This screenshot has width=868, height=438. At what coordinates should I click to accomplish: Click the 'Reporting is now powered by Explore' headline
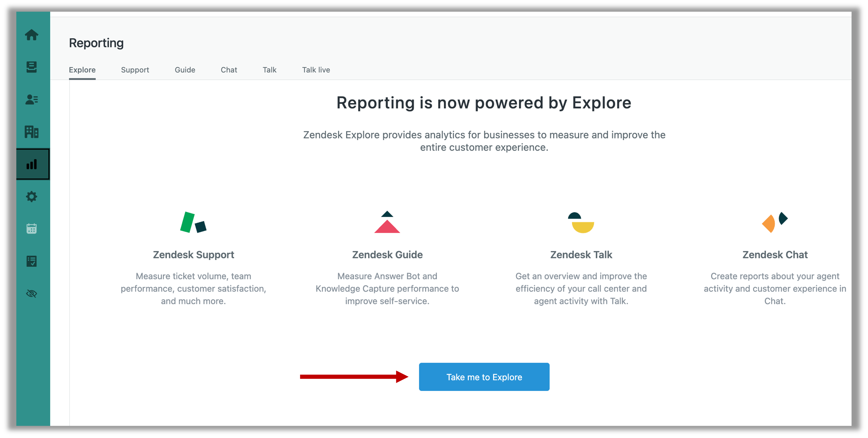tap(484, 103)
